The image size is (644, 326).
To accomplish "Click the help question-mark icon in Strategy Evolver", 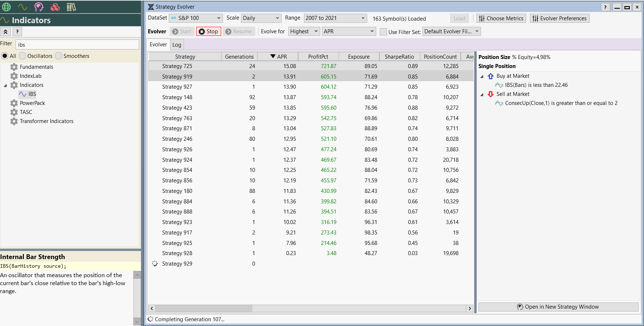I will [605, 7].
